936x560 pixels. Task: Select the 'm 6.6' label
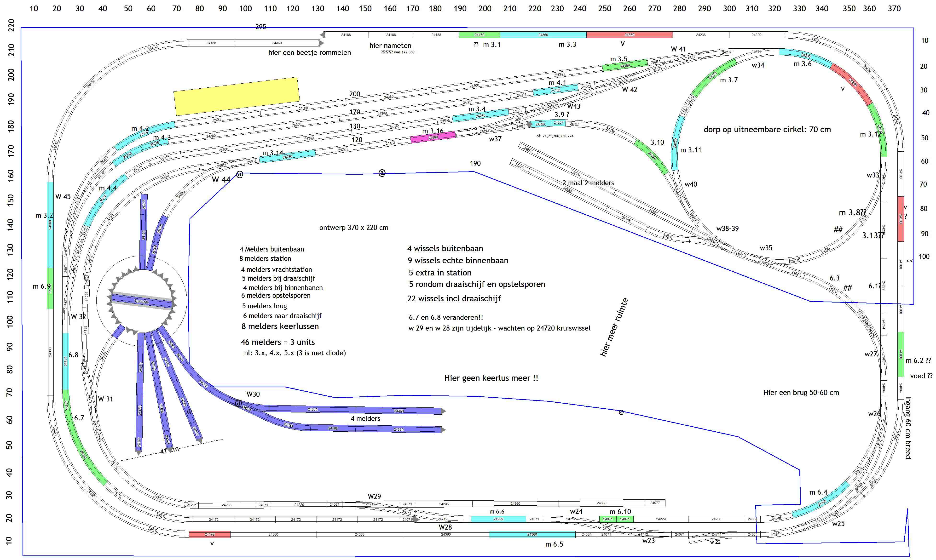pos(497,512)
